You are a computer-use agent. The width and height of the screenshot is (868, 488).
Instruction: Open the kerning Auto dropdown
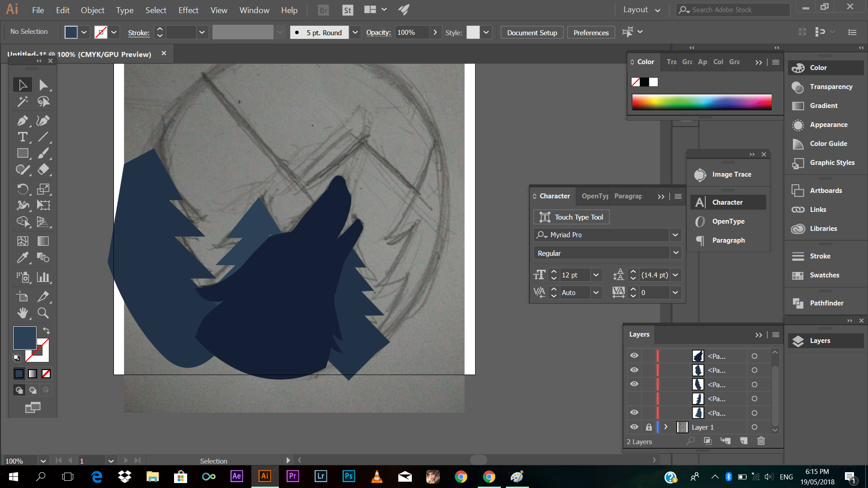point(596,293)
